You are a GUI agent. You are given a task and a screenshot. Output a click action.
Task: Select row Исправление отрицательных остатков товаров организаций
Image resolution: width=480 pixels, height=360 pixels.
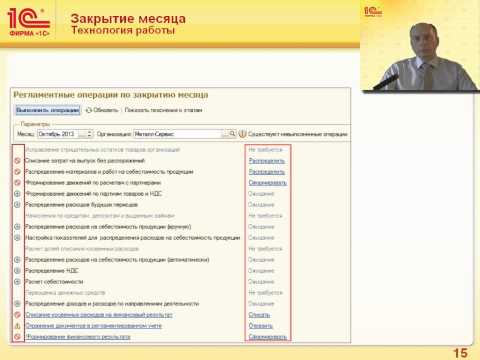[103, 150]
